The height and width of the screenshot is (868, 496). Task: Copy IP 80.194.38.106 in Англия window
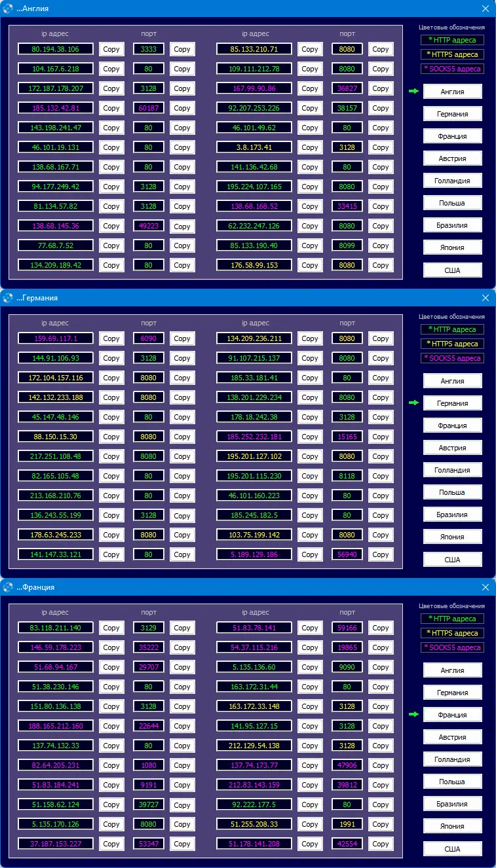tap(111, 49)
